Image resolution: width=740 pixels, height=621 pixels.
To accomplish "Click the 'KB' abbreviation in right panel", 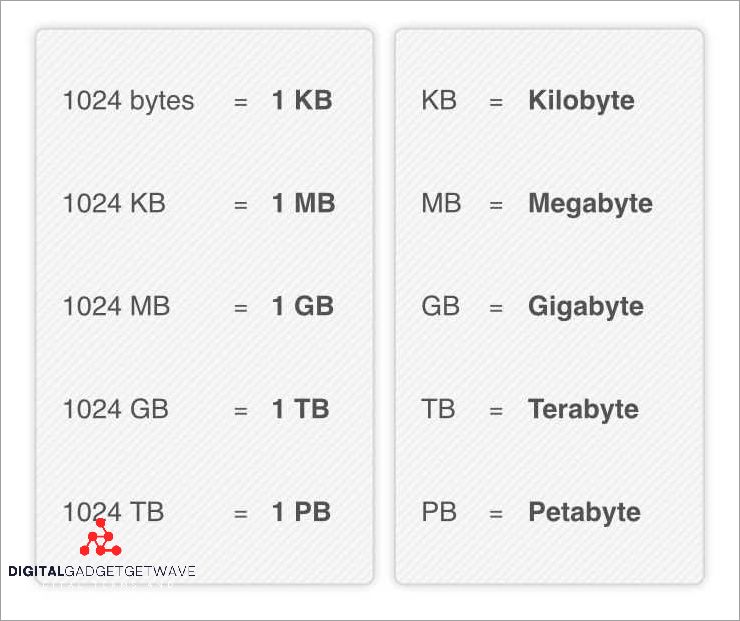I will [x=440, y=101].
